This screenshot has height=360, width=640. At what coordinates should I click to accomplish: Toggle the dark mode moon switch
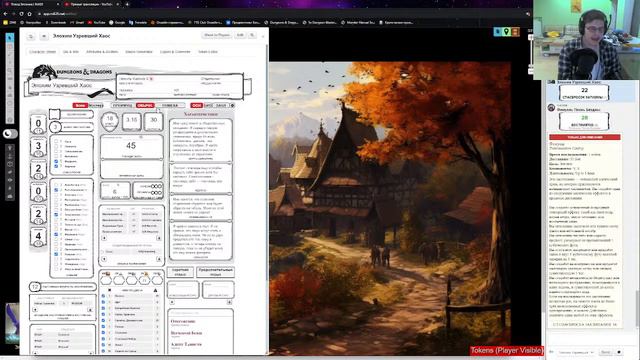point(10,133)
